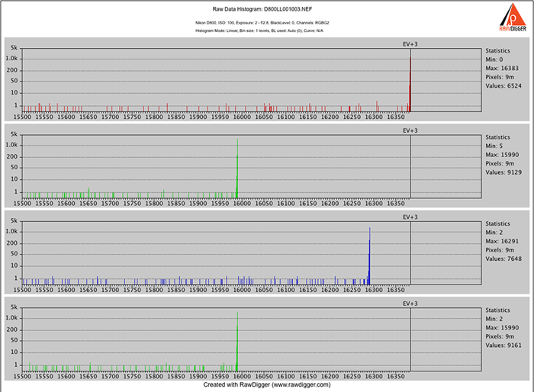The height and width of the screenshot is (392, 534).
Task: Click the tall green peak in the second histogram
Action: point(237,169)
